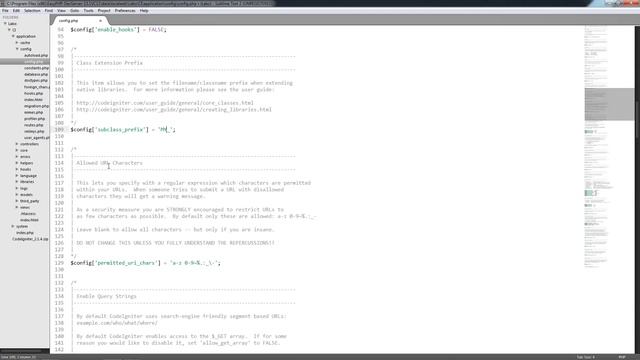Expand the logs folder arrow
This screenshot has width=640, height=360.
[17, 188]
